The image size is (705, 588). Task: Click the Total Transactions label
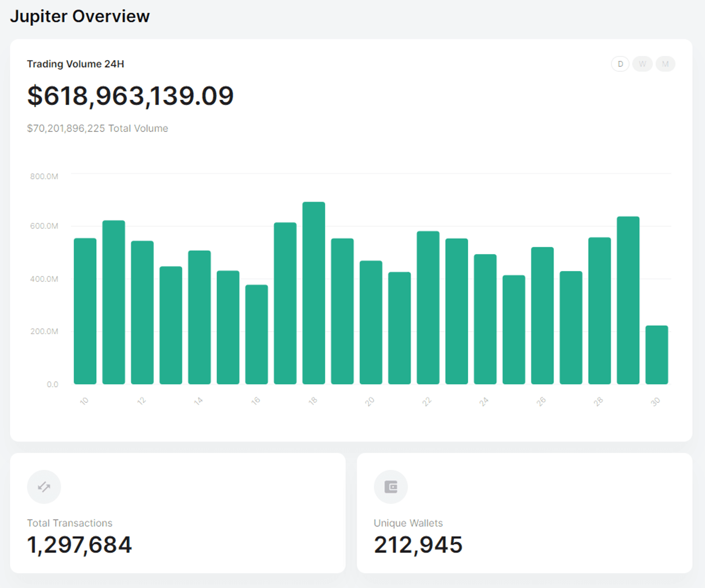pyautogui.click(x=70, y=523)
